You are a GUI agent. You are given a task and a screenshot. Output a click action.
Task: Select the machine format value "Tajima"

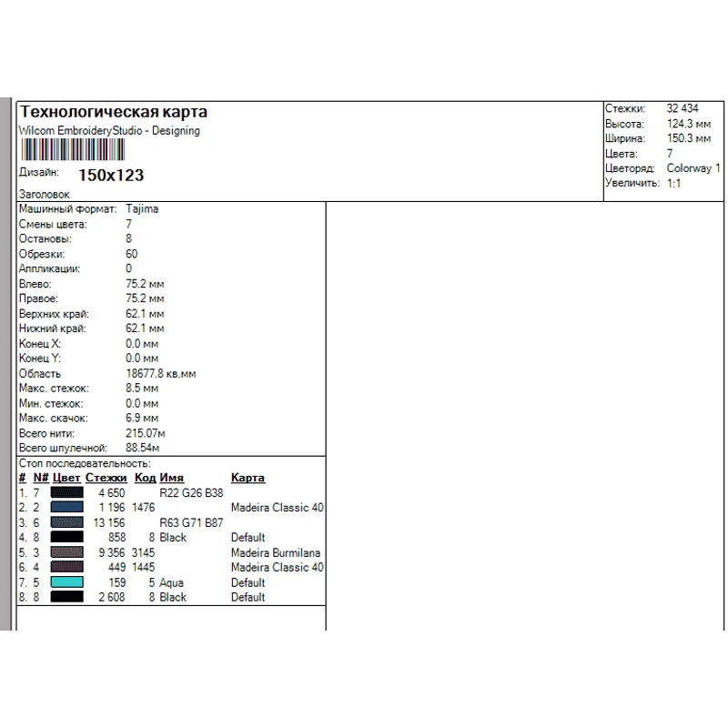pyautogui.click(x=142, y=209)
